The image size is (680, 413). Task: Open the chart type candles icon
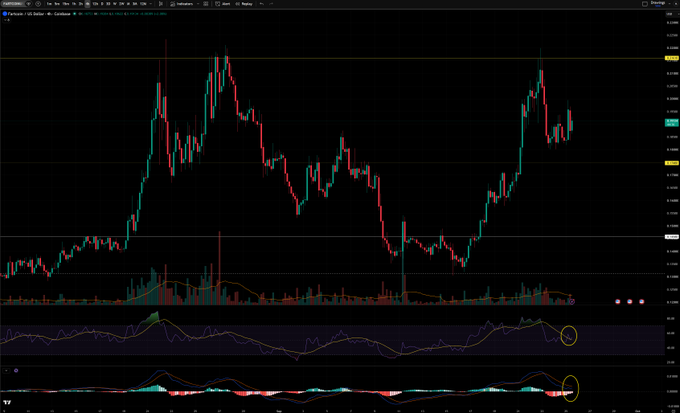tap(161, 3)
